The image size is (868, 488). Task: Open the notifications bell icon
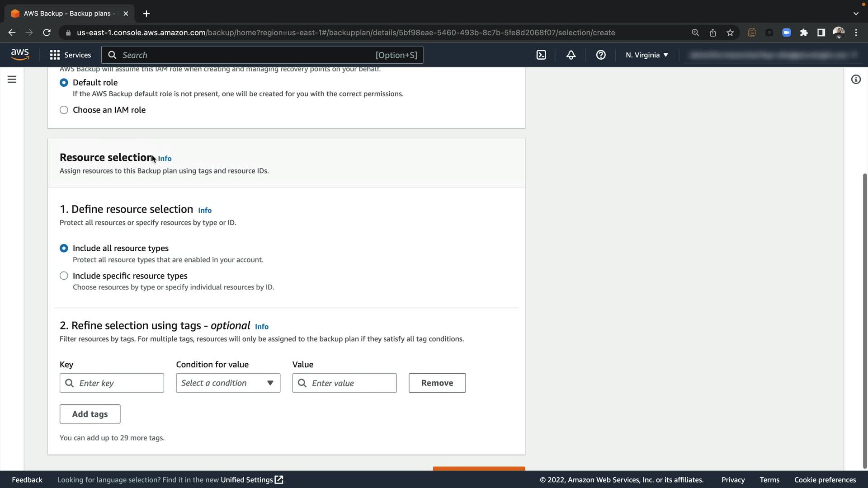coord(571,55)
